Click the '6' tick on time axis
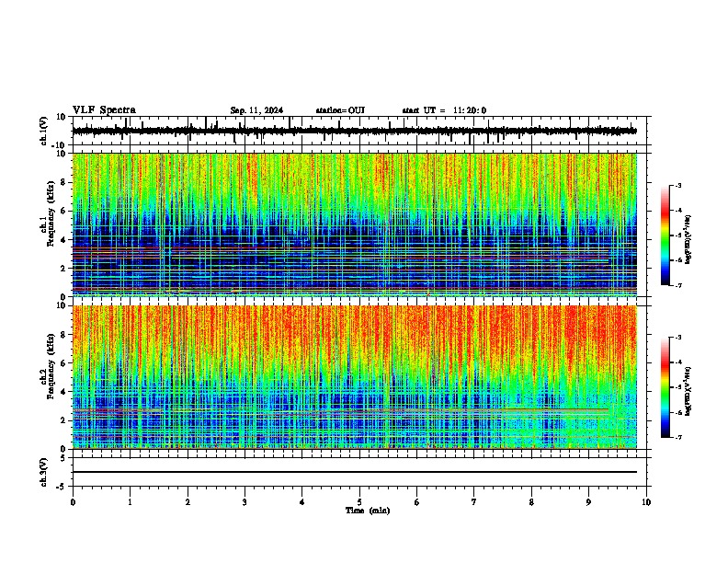Screen dimensions: 728x563 [x=417, y=502]
